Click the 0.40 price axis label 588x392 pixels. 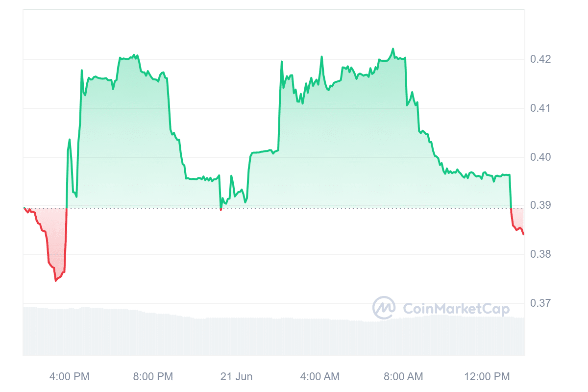[x=540, y=157]
